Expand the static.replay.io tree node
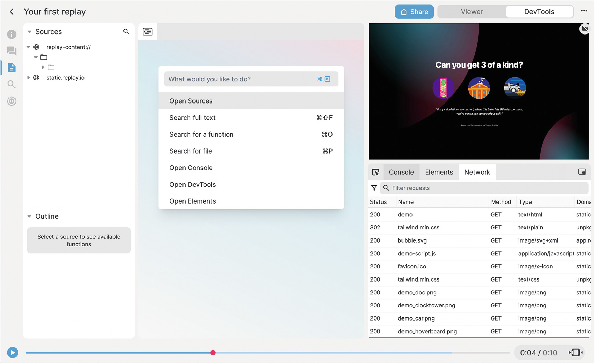The width and height of the screenshot is (595, 364). click(x=29, y=78)
